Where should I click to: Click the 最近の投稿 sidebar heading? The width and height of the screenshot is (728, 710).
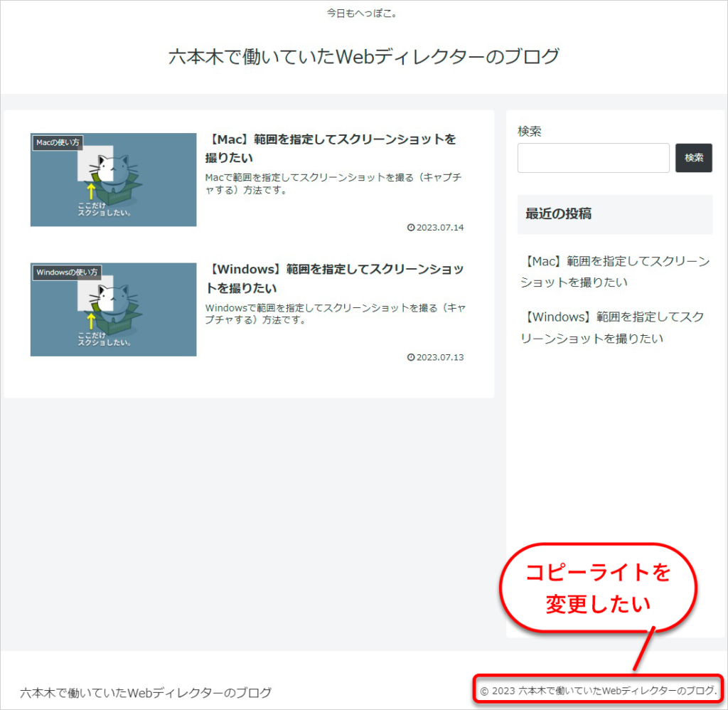point(558,213)
